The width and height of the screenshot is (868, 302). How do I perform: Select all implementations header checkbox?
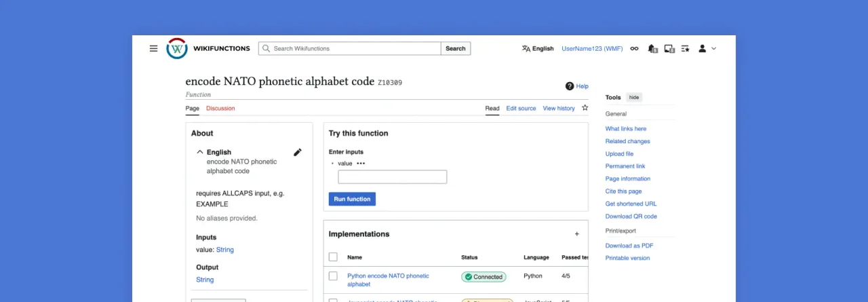(333, 257)
